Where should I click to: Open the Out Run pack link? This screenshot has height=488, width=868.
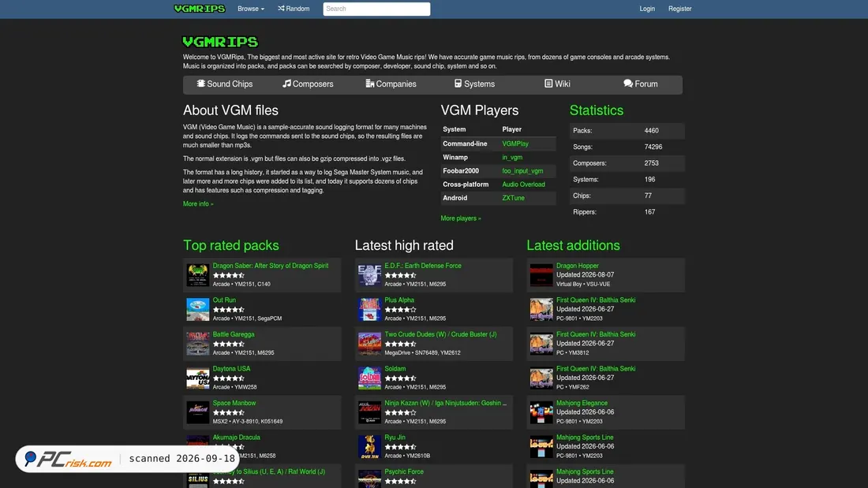coord(224,300)
